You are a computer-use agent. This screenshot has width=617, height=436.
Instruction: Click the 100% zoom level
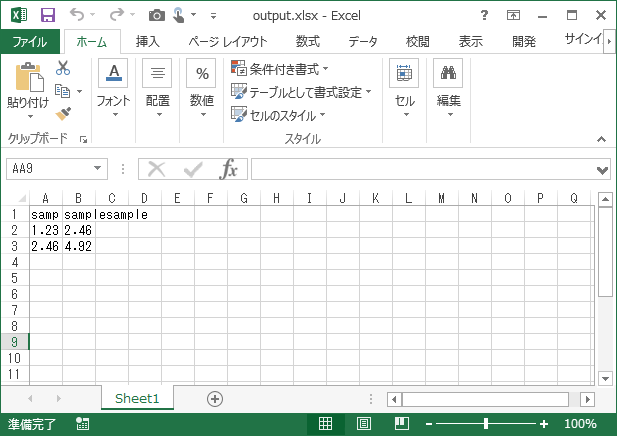(x=580, y=424)
